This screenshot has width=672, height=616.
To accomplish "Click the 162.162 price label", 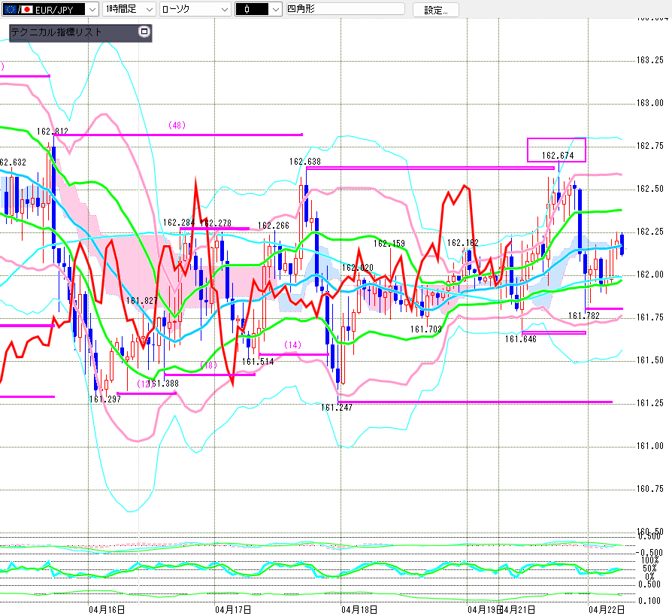I will 463,243.
